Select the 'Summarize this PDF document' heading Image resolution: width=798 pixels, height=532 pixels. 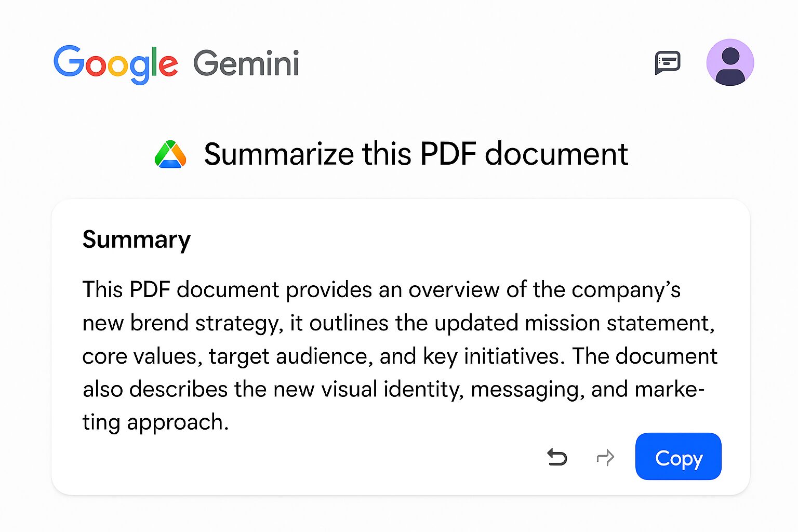point(416,154)
